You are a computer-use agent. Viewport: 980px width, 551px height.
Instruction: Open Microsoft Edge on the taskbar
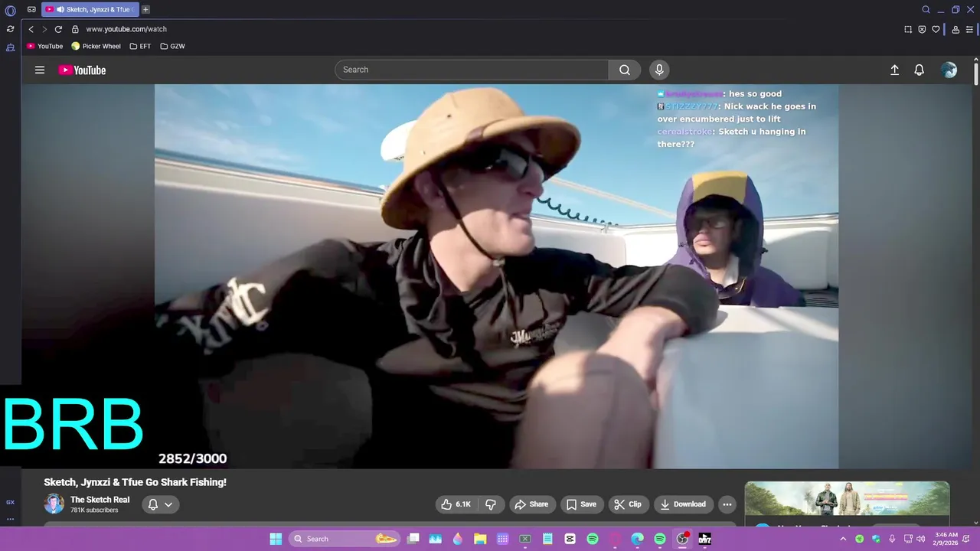[x=637, y=539]
